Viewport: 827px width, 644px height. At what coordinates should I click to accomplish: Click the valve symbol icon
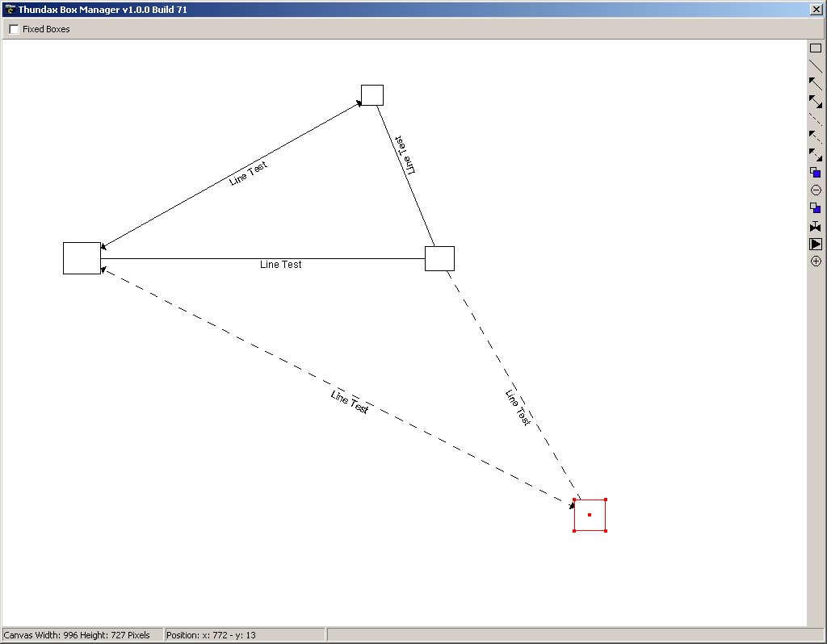(x=816, y=226)
